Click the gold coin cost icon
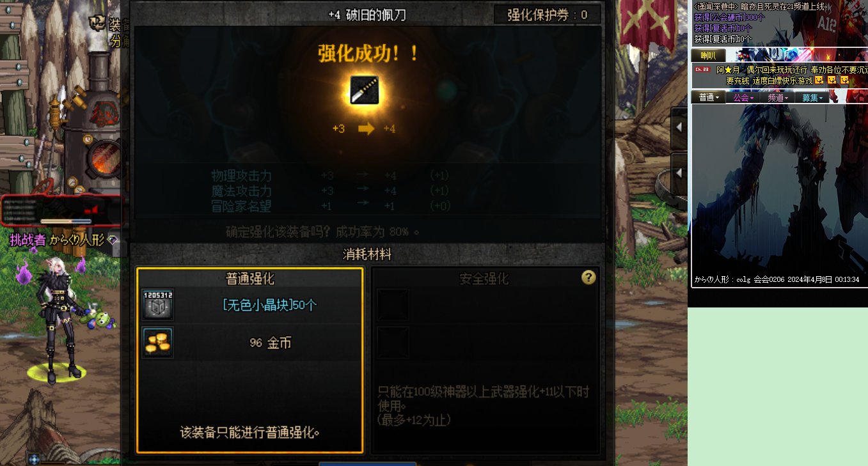The image size is (868, 466). (x=157, y=343)
